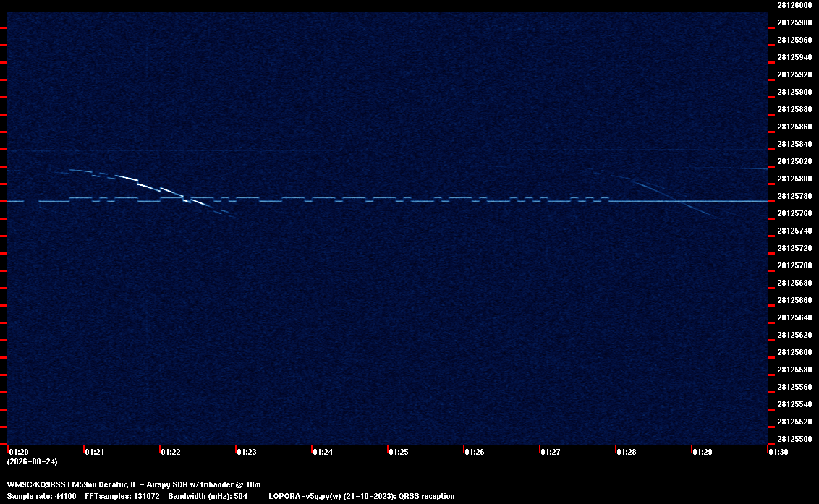The height and width of the screenshot is (504, 819).
Task: Click the 01:23 time label
Action: click(247, 452)
